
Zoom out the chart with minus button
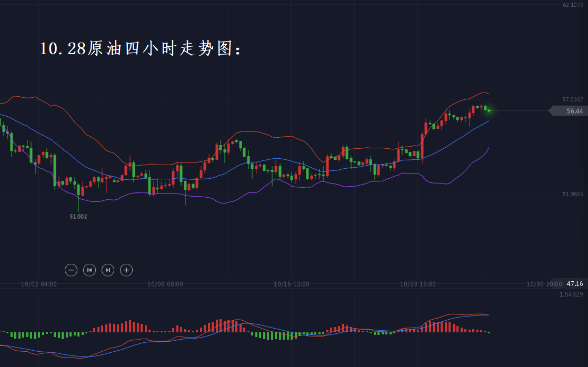coord(71,270)
